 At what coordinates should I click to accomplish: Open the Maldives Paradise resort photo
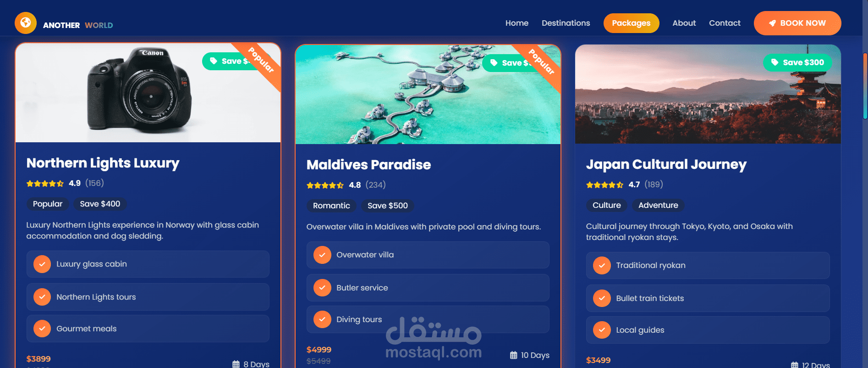point(428,95)
